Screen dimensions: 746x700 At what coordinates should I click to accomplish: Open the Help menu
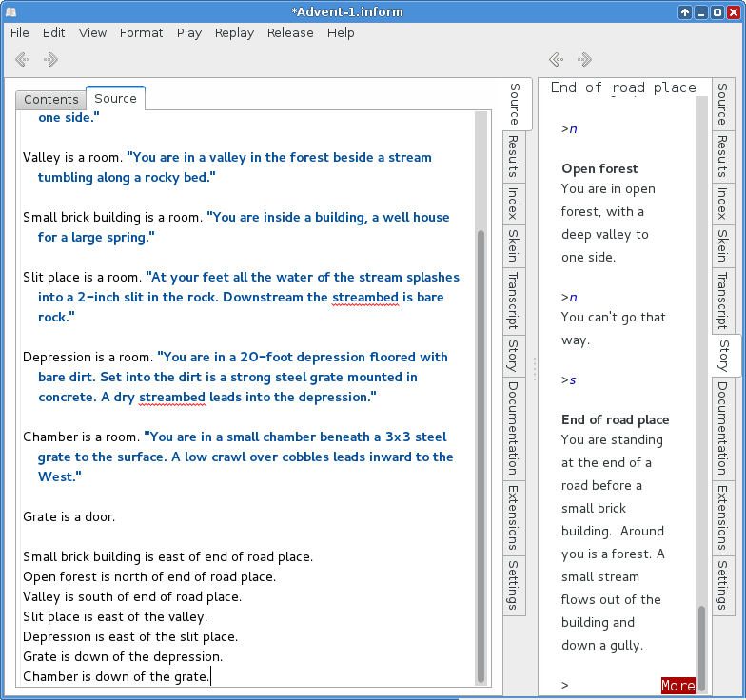341,32
